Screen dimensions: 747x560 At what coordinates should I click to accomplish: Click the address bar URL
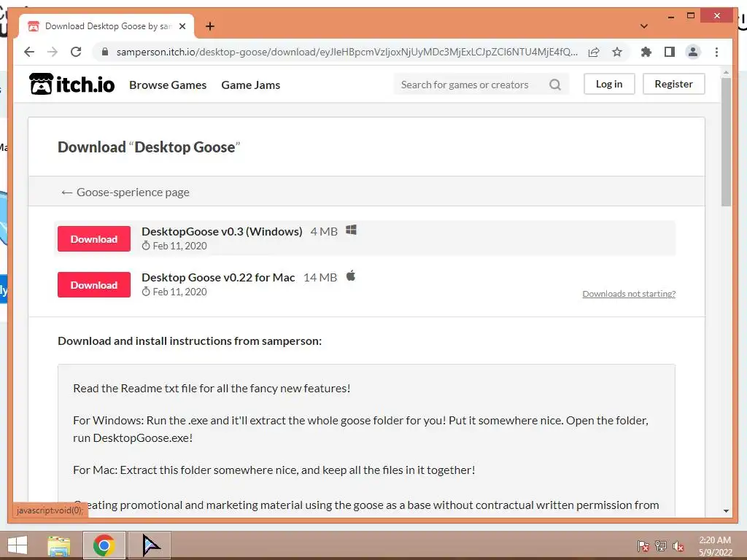347,52
